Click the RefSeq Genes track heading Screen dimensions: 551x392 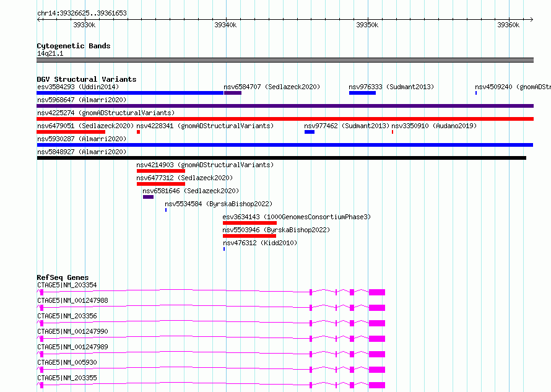(x=63, y=277)
